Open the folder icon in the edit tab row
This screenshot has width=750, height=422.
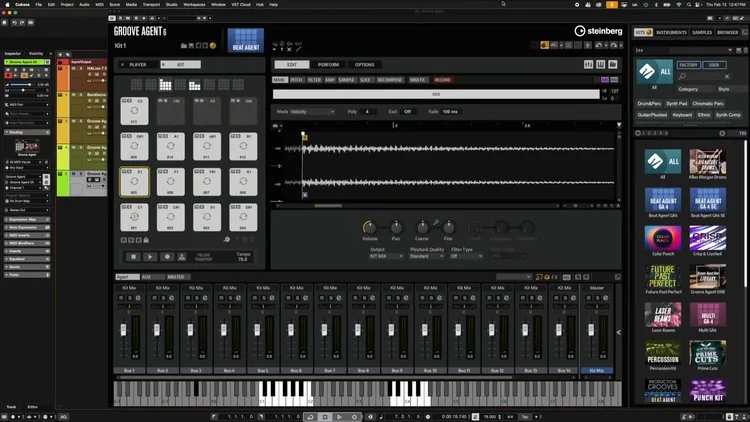click(x=613, y=64)
